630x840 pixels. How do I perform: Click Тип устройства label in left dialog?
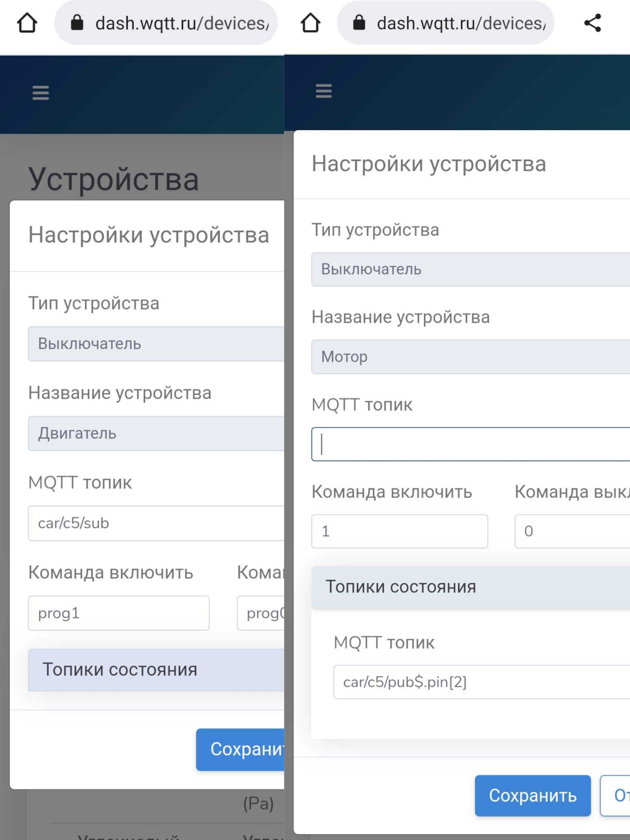tap(94, 304)
